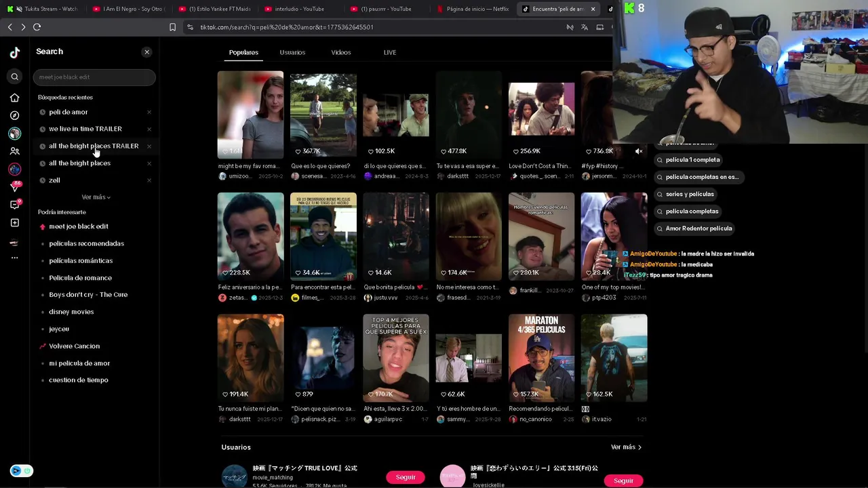Open video 'Que es lo que quieres?'

click(323, 115)
